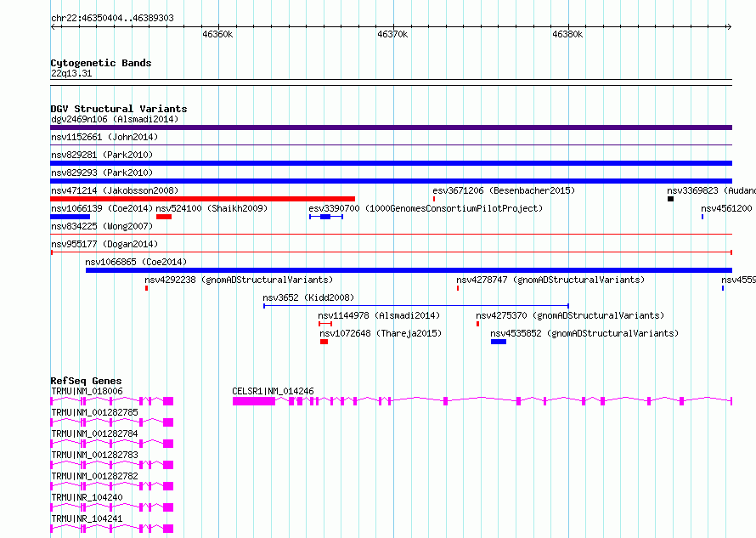Select the TRMU|NM_001282784 transcript label
This screenshot has width=756, height=538.
(x=94, y=433)
